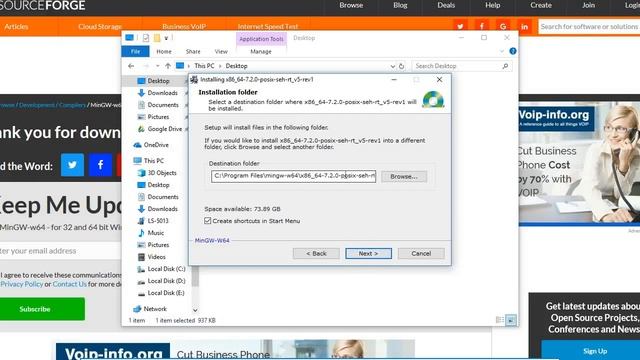Image resolution: width=640 pixels, height=360 pixels.
Task: Open the Privacy Policy link
Action: [x=22, y=284]
